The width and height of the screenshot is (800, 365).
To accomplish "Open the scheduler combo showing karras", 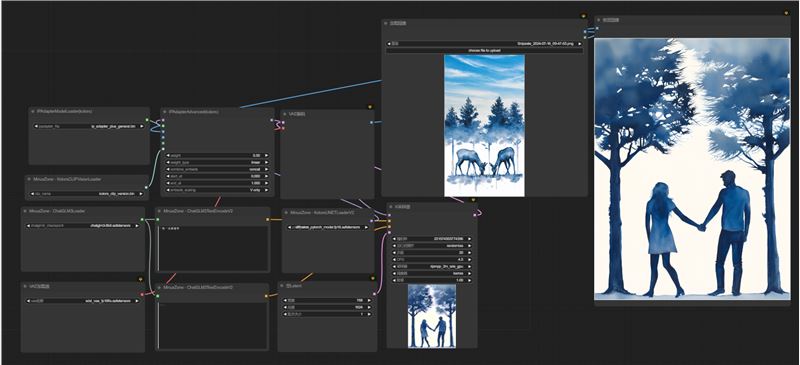I will 432,273.
